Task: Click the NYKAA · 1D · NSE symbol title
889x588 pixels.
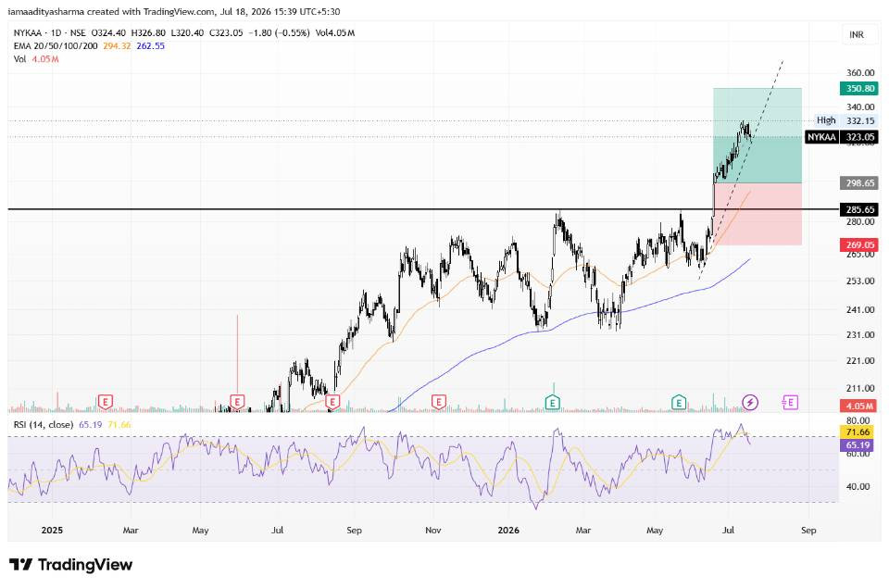Action: [49, 33]
